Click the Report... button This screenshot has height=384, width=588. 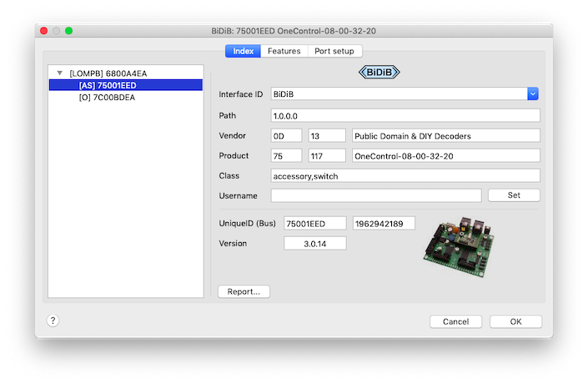[244, 291]
